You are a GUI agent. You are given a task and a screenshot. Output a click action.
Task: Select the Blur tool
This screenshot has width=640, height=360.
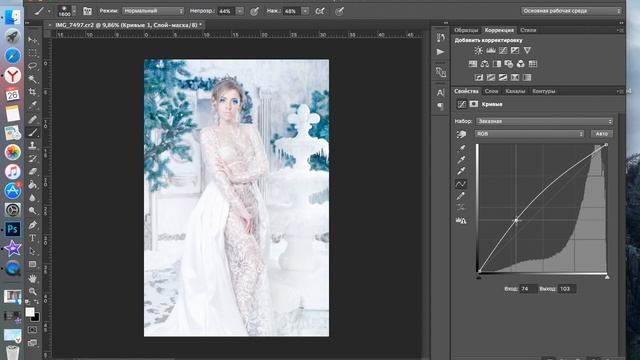(33, 198)
